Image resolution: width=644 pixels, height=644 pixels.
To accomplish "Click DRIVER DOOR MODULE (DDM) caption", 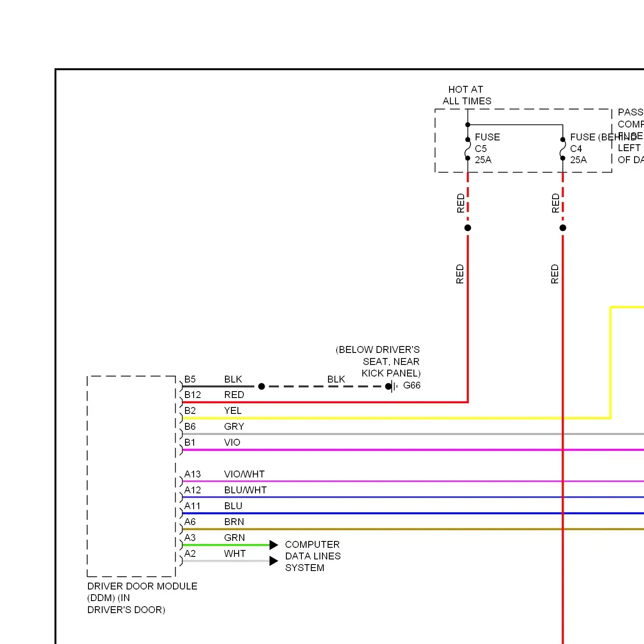I will point(142,598).
